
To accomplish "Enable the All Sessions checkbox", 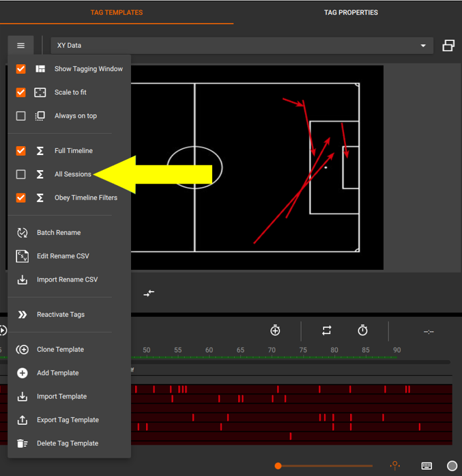I will 20,174.
